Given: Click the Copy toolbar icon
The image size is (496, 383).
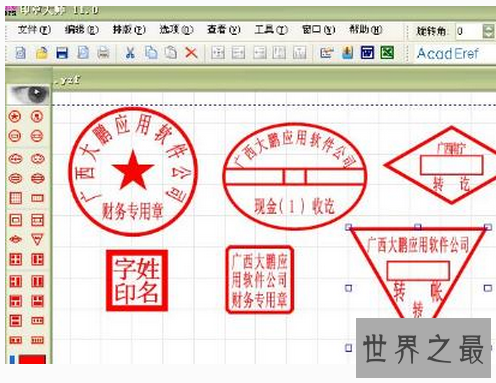Looking at the screenshot, I should click(x=151, y=53).
